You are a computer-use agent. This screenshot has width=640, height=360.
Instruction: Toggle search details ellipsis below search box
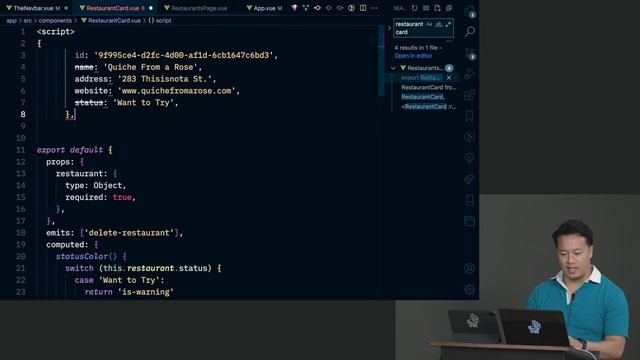(x=449, y=41)
